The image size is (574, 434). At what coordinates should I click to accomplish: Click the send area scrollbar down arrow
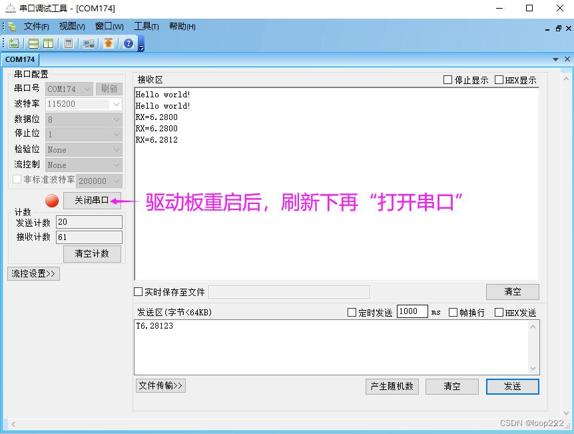click(533, 368)
